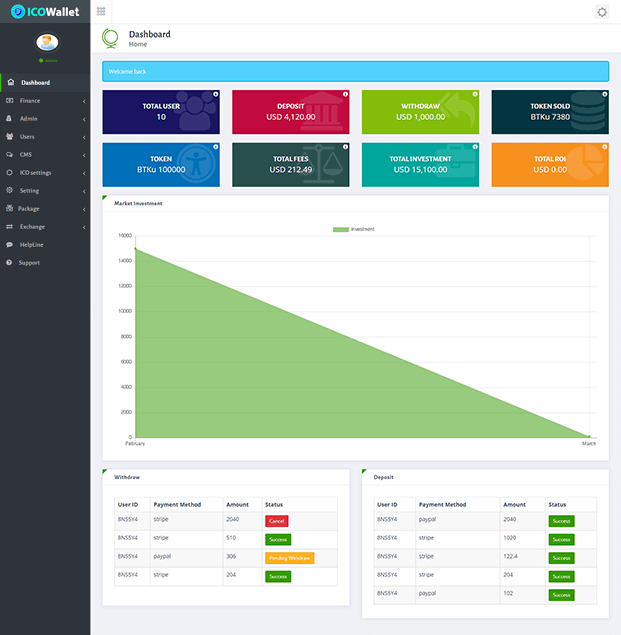This screenshot has width=621, height=635.
Task: Expand the Finance sidebar menu
Action: [45, 101]
